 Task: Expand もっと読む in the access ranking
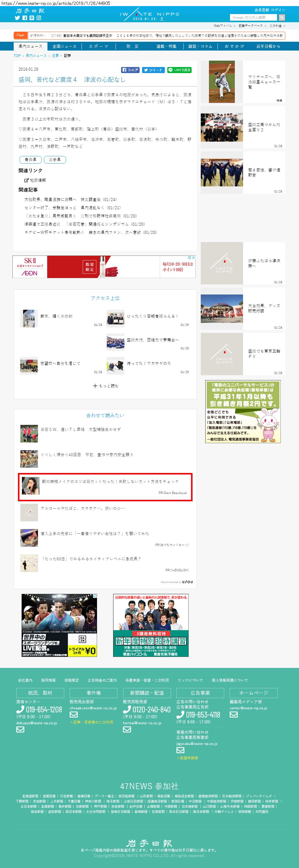[x=105, y=386]
